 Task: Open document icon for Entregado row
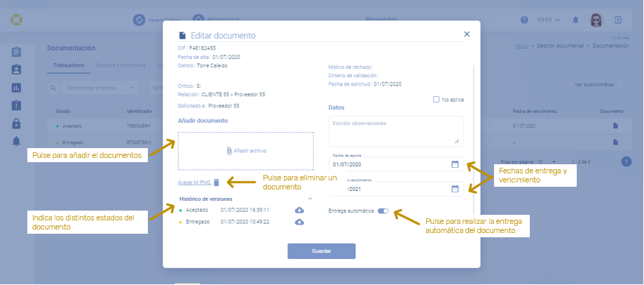615,142
